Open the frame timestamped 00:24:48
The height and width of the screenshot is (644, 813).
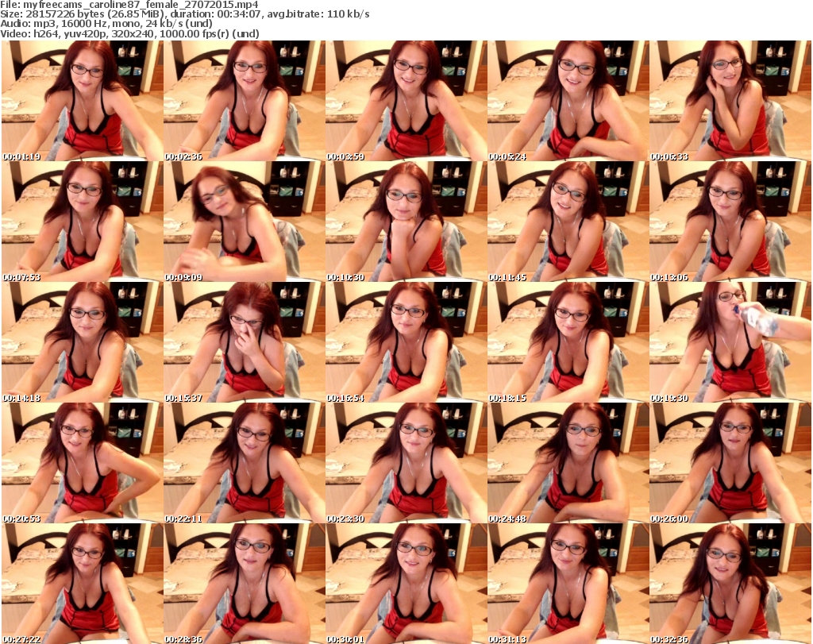coord(568,463)
